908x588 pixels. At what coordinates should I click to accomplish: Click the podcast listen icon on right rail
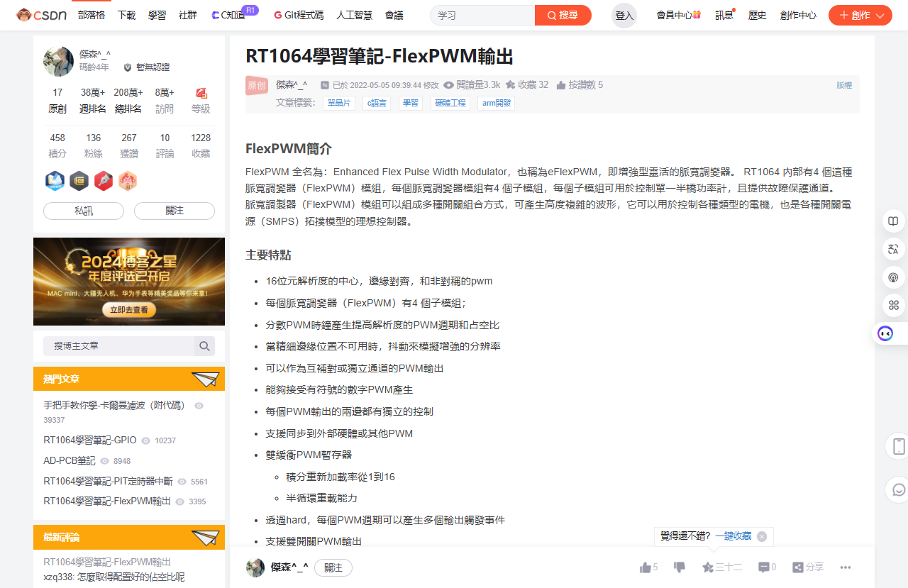pos(893,277)
